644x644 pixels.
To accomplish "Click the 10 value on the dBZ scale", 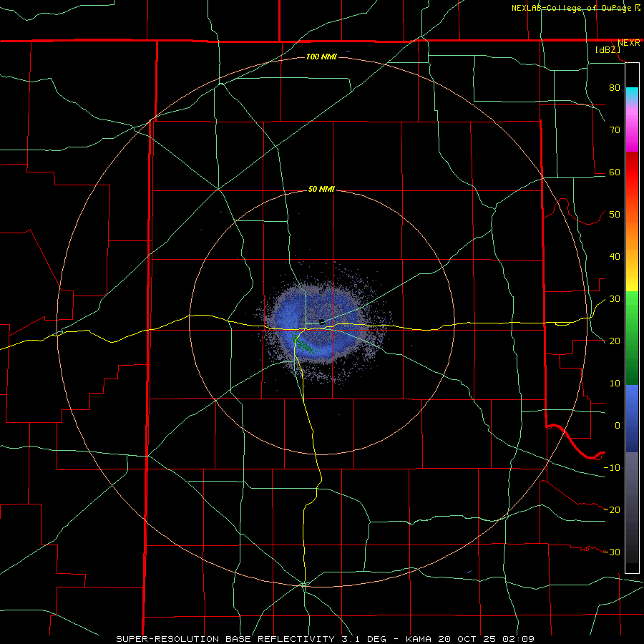I will (615, 384).
